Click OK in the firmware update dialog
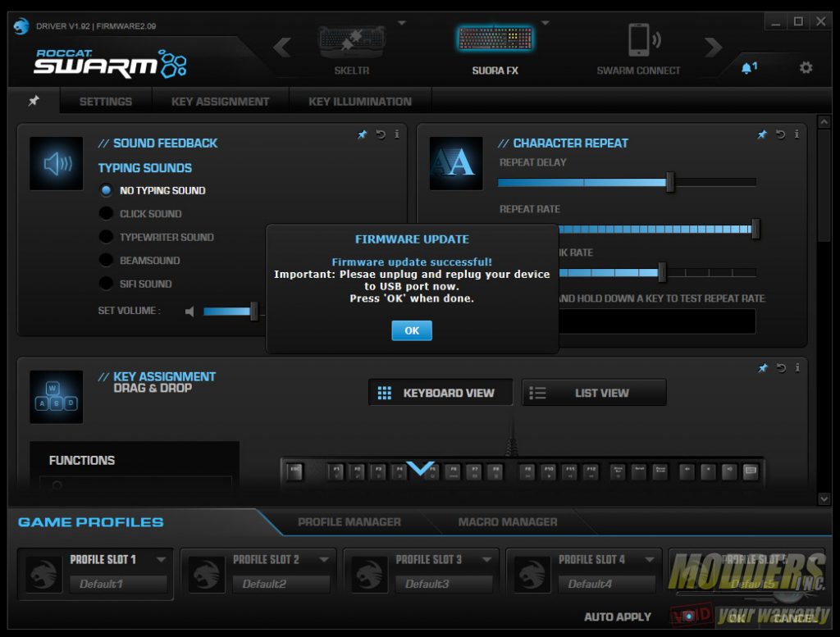 pos(412,330)
